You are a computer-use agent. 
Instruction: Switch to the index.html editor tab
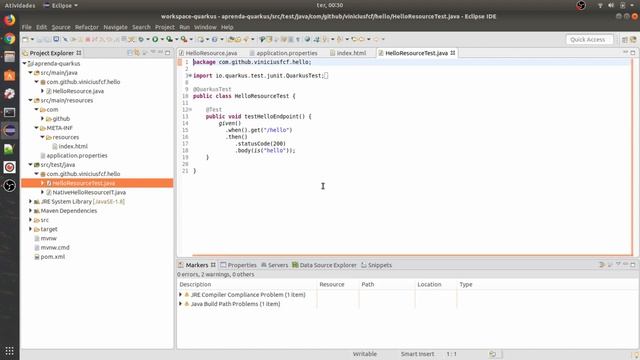click(348, 53)
